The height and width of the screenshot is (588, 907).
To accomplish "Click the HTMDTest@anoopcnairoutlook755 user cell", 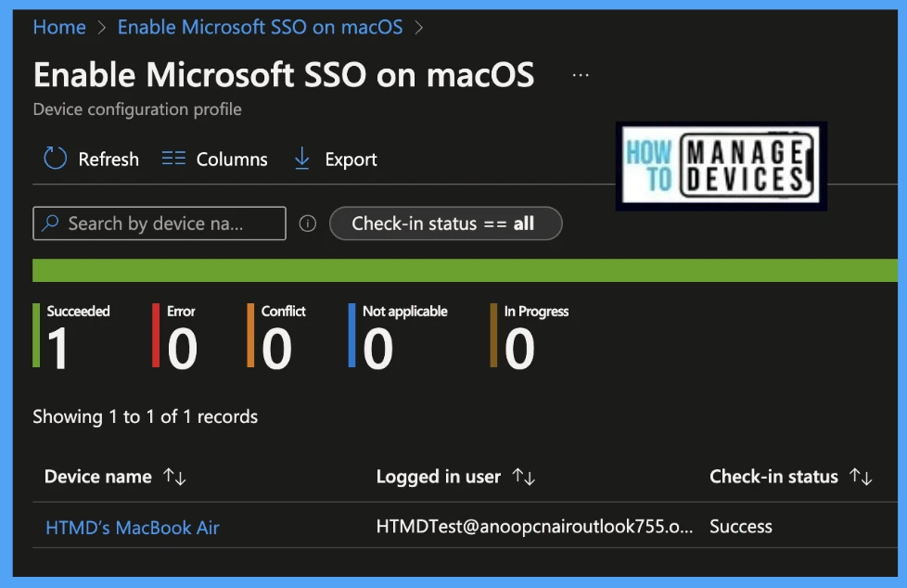I will pyautogui.click(x=534, y=526).
